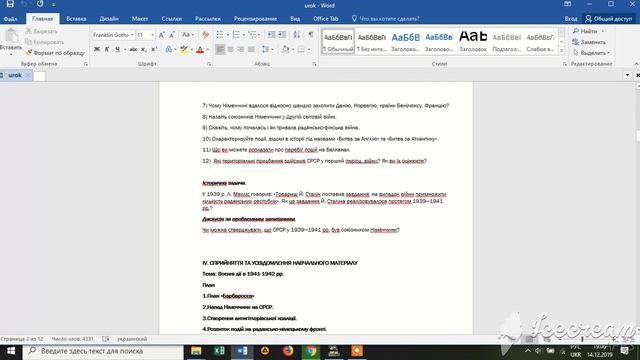The width and height of the screenshot is (640, 360).
Task: Toggle italic (К) formatting
Action: point(107,49)
